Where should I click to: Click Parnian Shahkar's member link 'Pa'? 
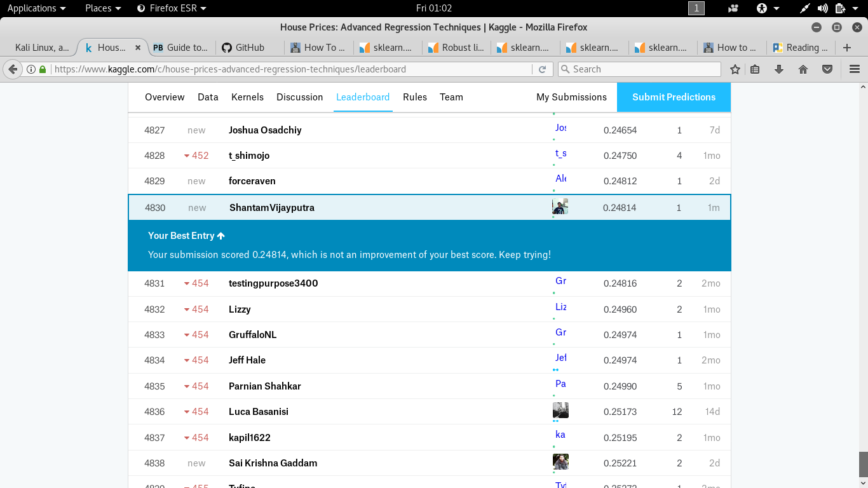click(x=560, y=384)
